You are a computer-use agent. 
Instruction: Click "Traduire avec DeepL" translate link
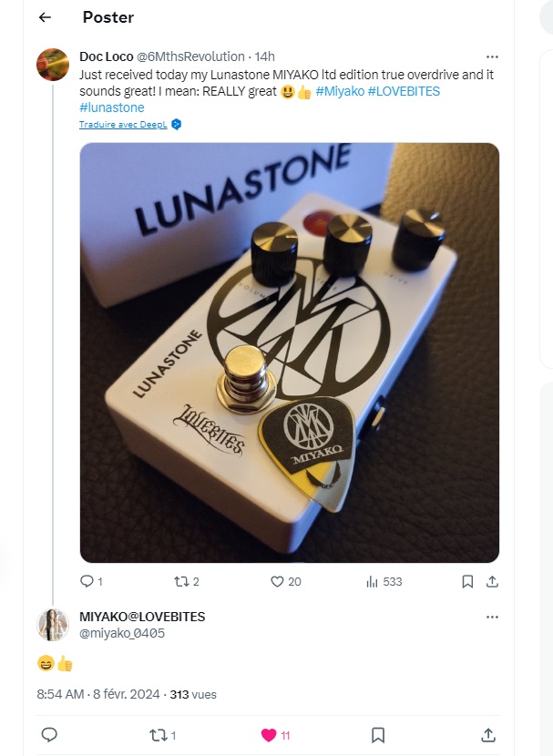[x=124, y=124]
